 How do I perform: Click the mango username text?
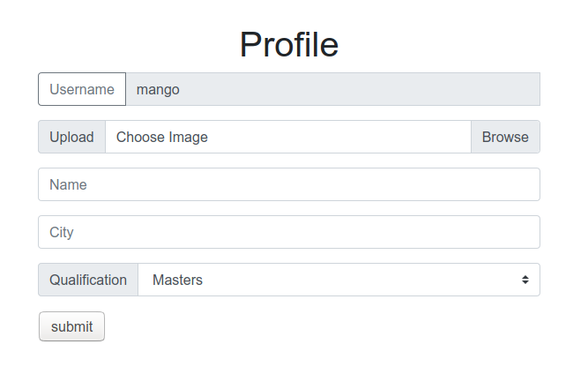[158, 90]
